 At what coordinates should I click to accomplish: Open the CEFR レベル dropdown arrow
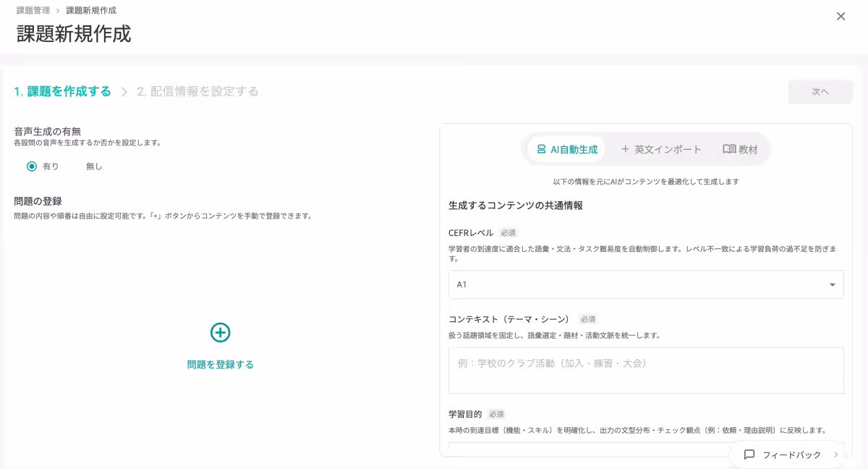[x=830, y=284]
